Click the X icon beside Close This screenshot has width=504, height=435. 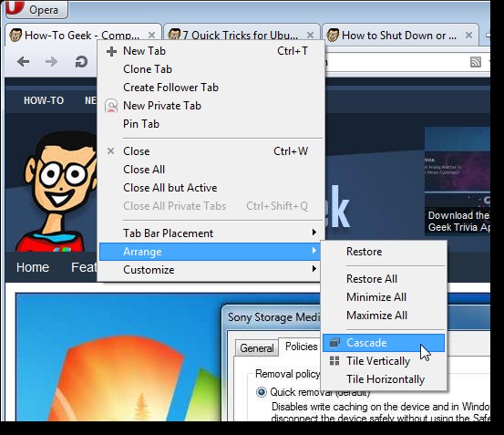[x=110, y=150]
